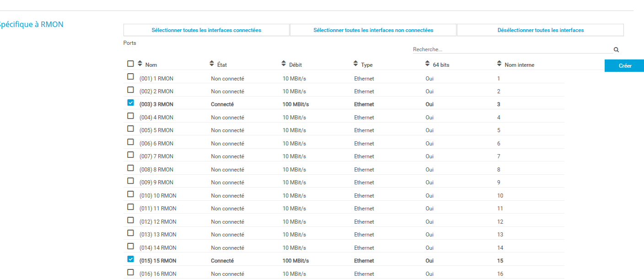Focus the Recherche search field
The image size is (644, 279).
[x=511, y=49]
